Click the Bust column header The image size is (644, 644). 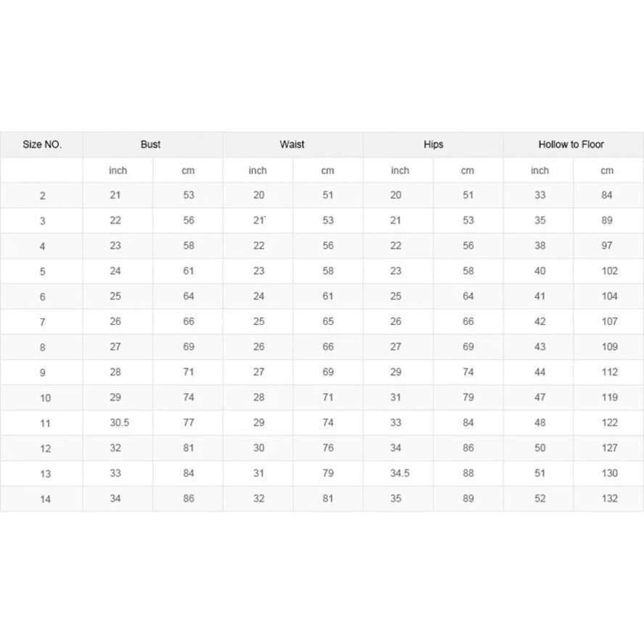click(x=151, y=144)
